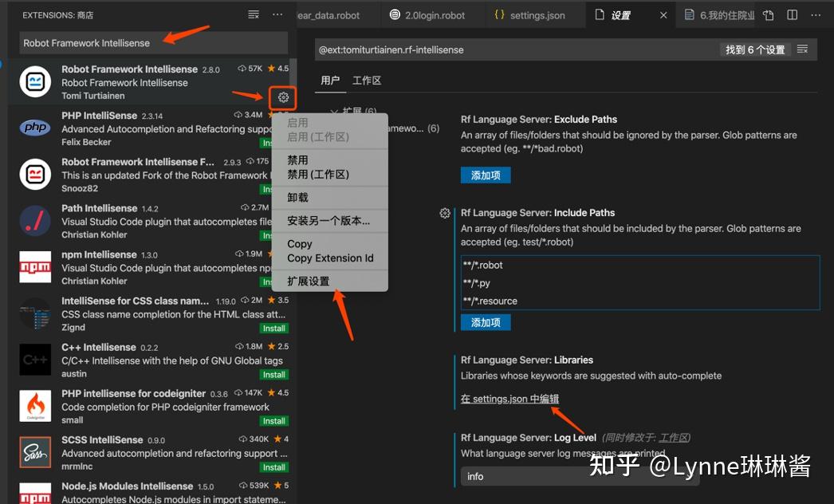The image size is (834, 504).
Task: Click the npm Intellisense extension logo
Action: [35, 266]
